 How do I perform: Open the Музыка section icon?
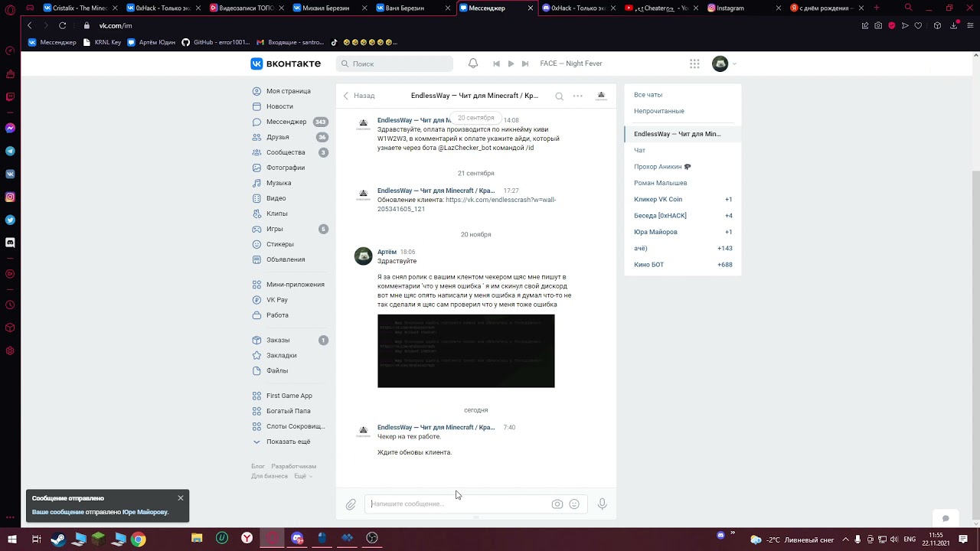coord(257,183)
